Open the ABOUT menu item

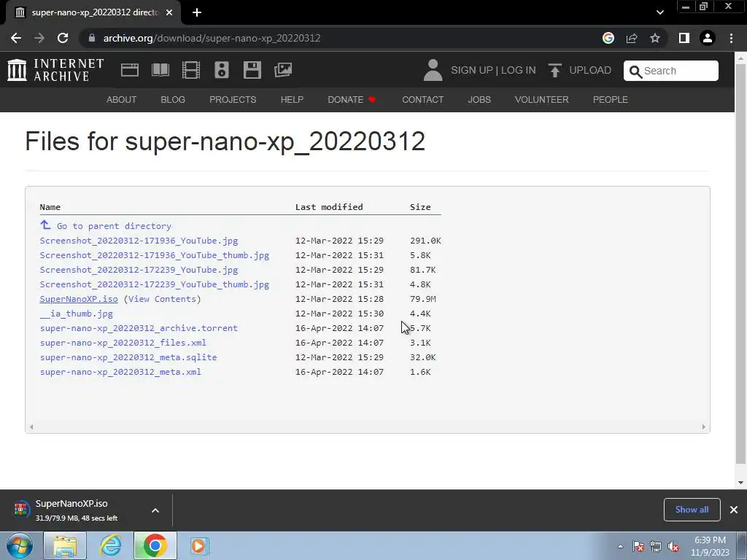coord(122,99)
